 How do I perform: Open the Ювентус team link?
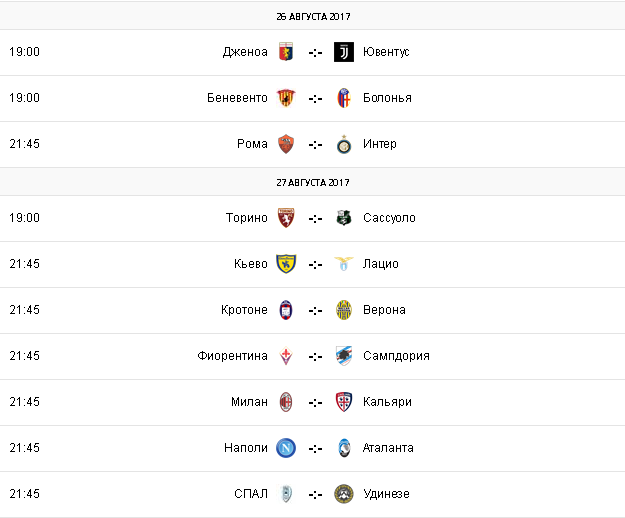(386, 52)
